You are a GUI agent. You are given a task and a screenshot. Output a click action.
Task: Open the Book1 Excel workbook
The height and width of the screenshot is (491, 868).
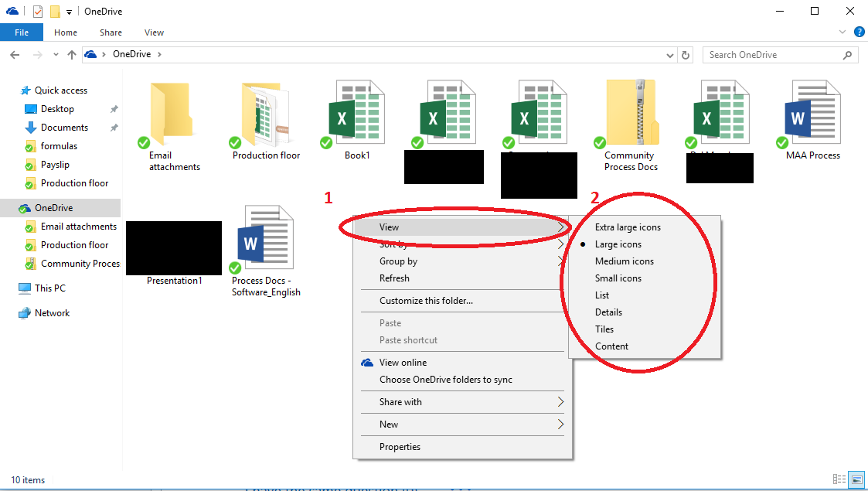point(356,112)
